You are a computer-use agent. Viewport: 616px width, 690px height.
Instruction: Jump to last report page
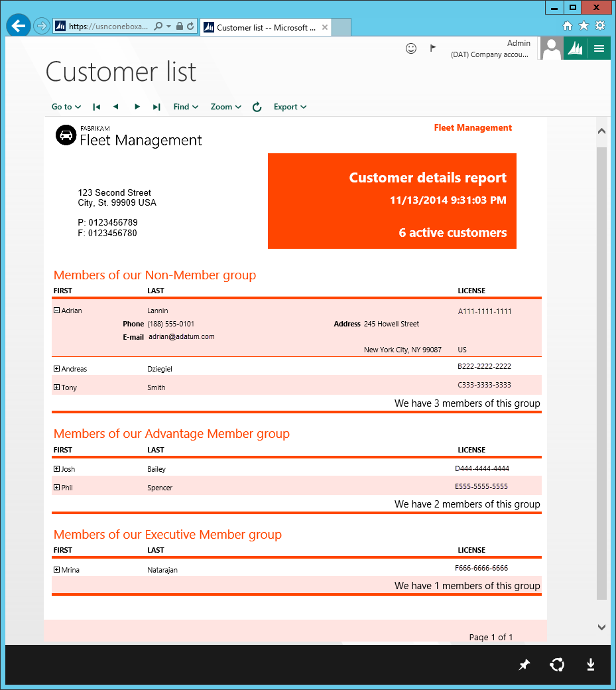tap(156, 107)
